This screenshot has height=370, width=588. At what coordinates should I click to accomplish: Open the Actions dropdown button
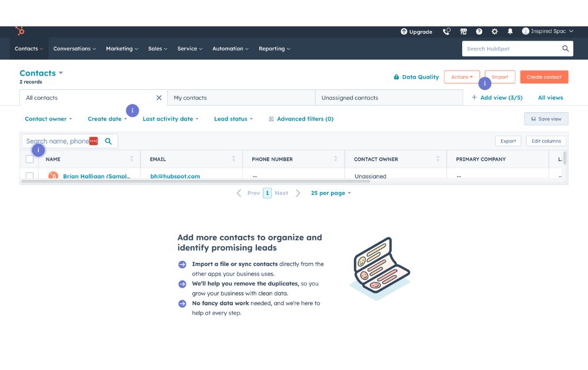click(x=462, y=77)
